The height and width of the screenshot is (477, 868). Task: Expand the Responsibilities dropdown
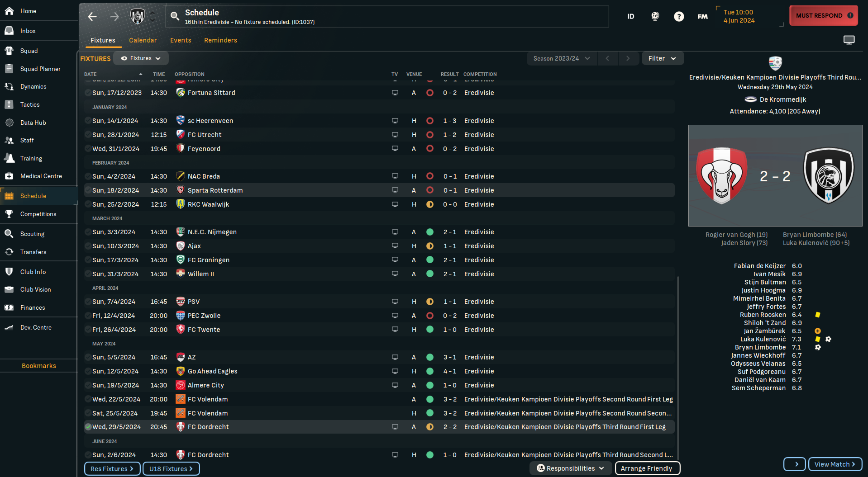click(570, 468)
